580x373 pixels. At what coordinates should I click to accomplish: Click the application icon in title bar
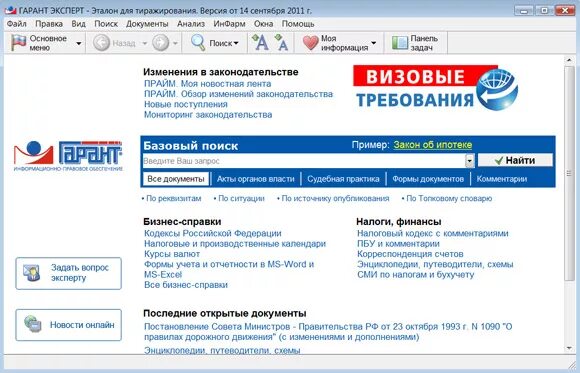(x=10, y=10)
